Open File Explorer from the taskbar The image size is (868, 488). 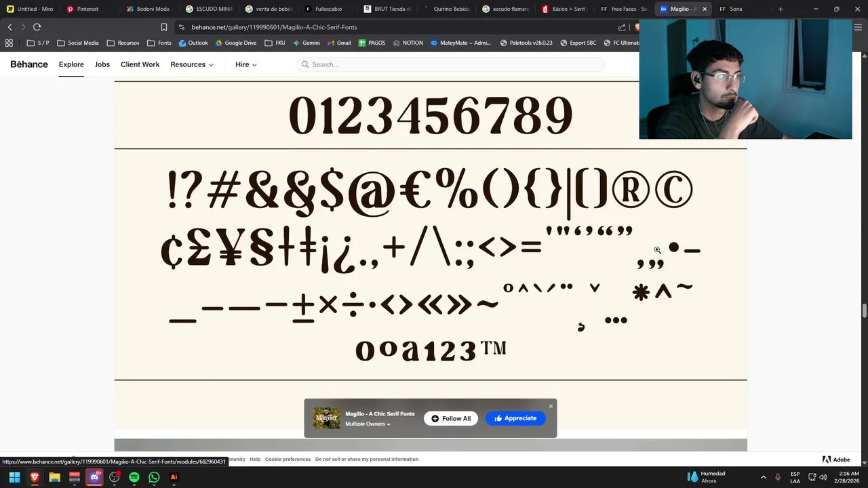(x=54, y=477)
